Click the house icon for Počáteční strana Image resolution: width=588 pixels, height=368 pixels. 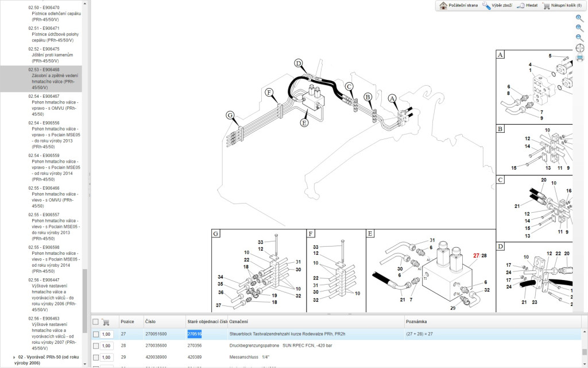(x=444, y=6)
